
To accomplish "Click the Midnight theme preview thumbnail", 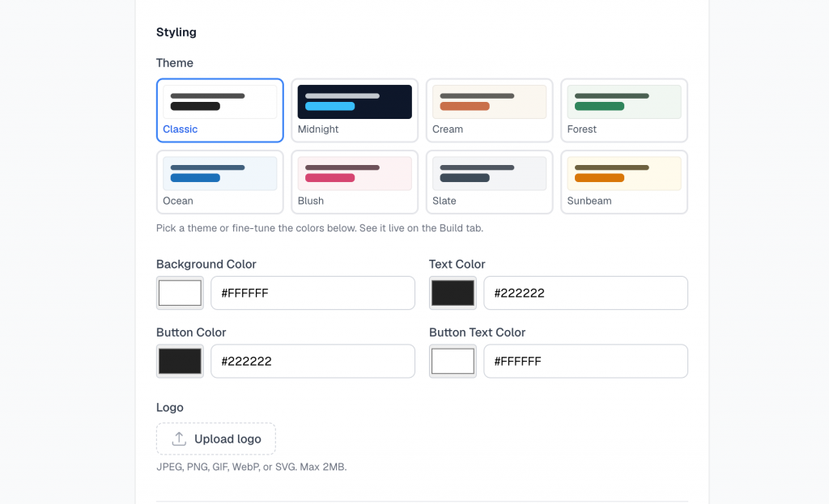I will click(x=355, y=102).
